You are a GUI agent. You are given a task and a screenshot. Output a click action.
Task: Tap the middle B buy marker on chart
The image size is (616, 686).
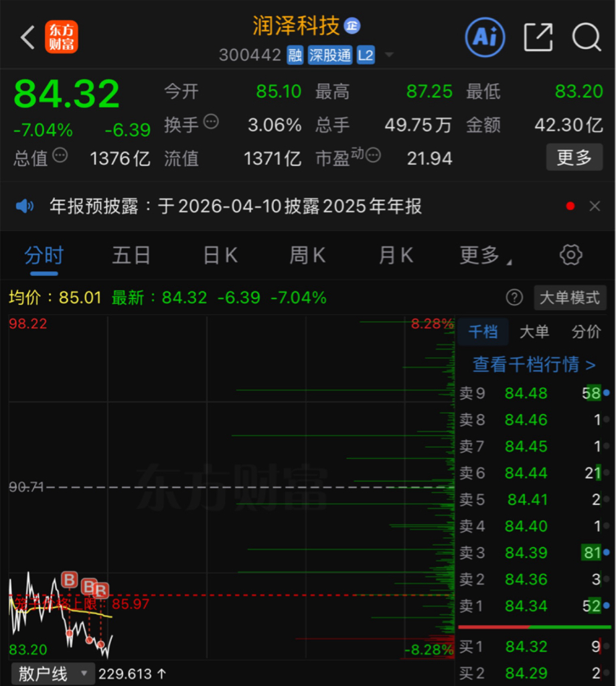[x=89, y=586]
